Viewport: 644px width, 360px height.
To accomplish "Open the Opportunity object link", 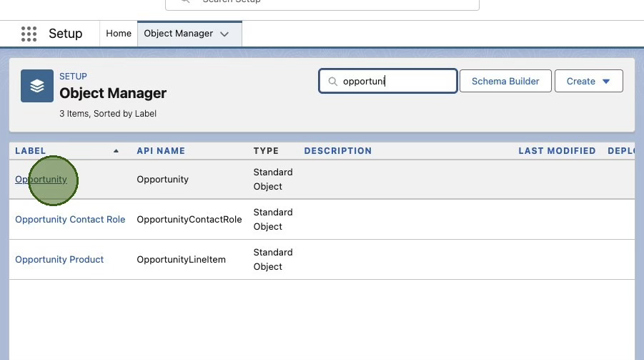I will click(41, 180).
